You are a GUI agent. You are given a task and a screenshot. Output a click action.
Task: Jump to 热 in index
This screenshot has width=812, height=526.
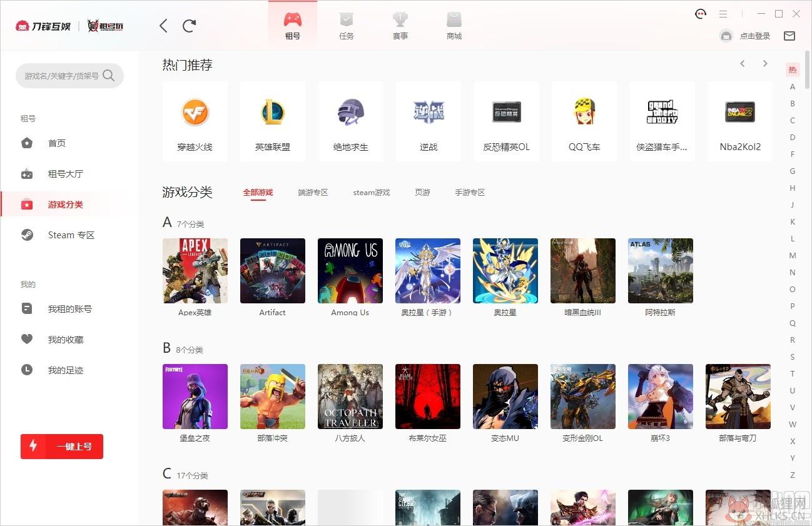click(x=793, y=70)
